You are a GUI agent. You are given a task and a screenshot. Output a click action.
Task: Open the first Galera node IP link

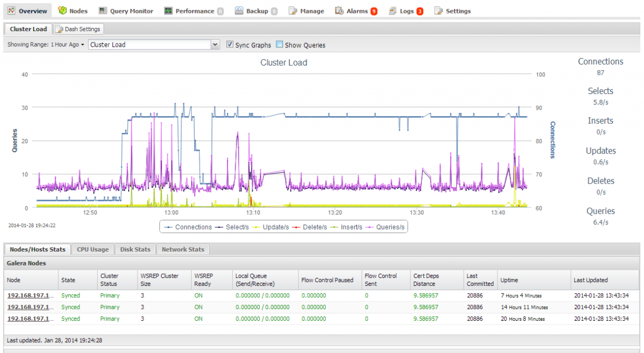pos(31,296)
